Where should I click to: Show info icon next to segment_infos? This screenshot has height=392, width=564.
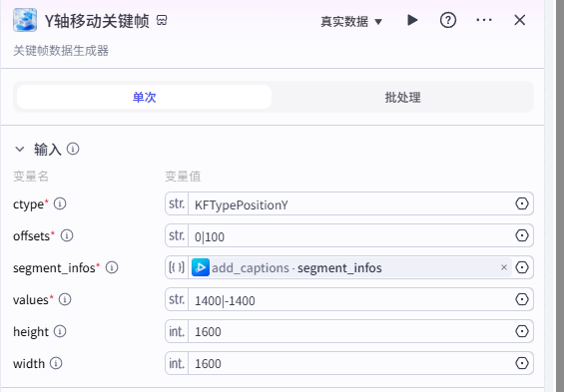click(x=112, y=267)
